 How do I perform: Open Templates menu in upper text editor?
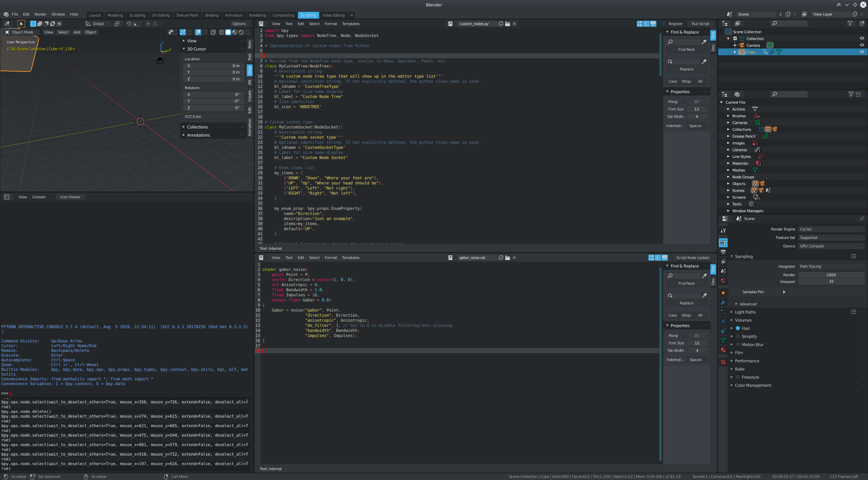(350, 24)
